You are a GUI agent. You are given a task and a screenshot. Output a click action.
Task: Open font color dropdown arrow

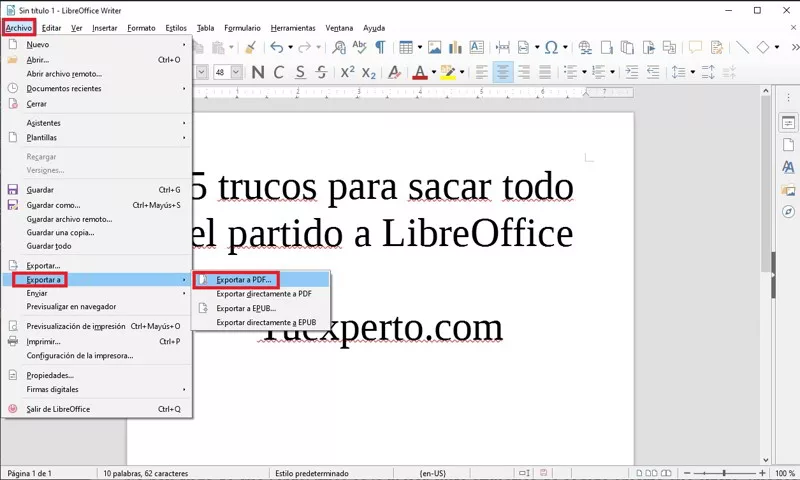(x=434, y=72)
